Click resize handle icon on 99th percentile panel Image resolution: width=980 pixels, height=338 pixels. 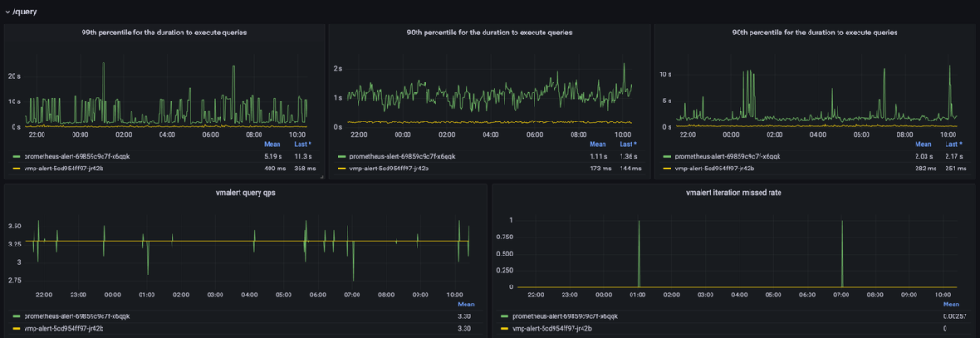coord(321,177)
